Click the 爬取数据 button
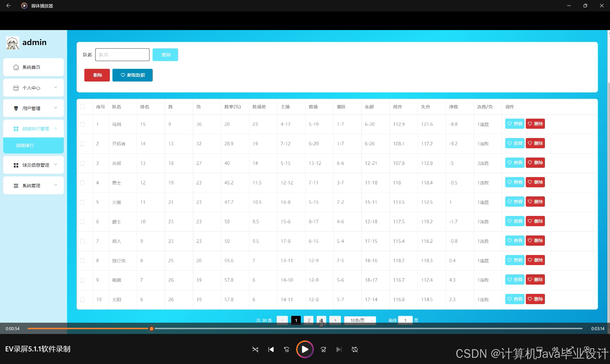 (133, 75)
